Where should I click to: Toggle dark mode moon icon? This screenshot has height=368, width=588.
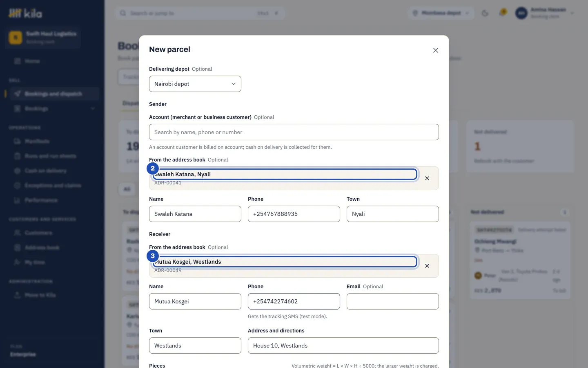[x=485, y=13]
